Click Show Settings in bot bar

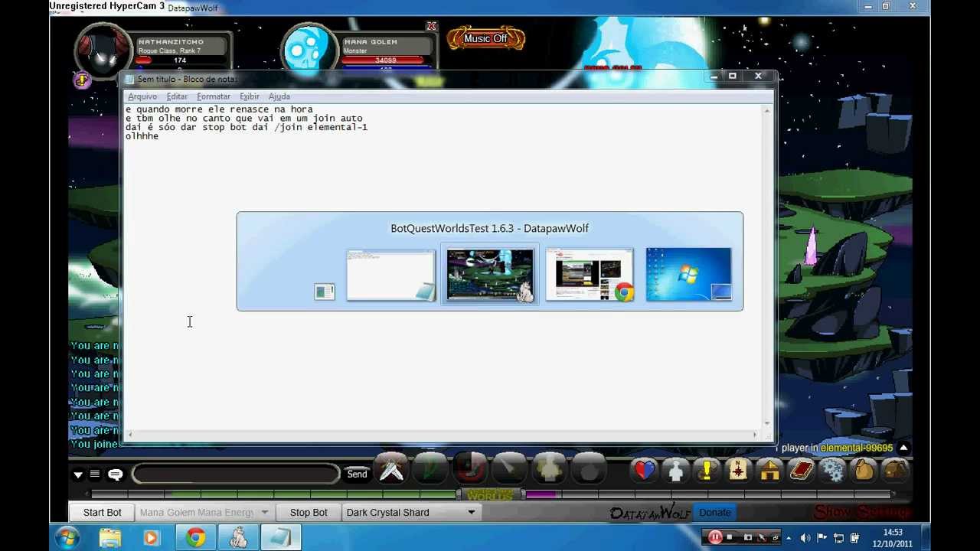[862, 512]
